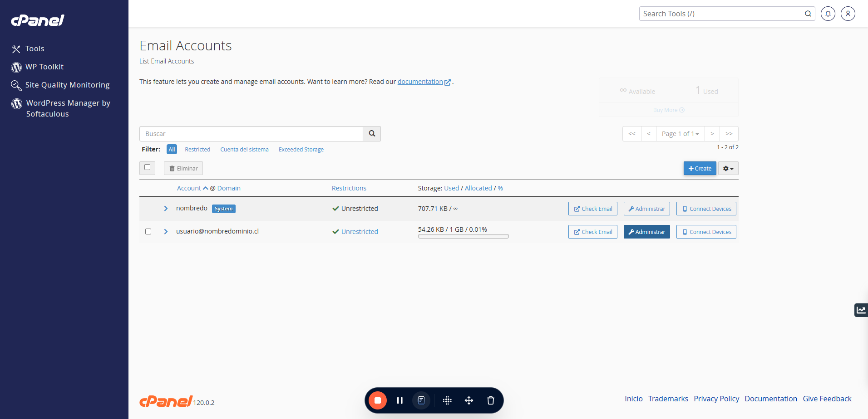The image size is (868, 419).
Task: Toggle the select-all accounts checkbox
Action: pos(147,167)
